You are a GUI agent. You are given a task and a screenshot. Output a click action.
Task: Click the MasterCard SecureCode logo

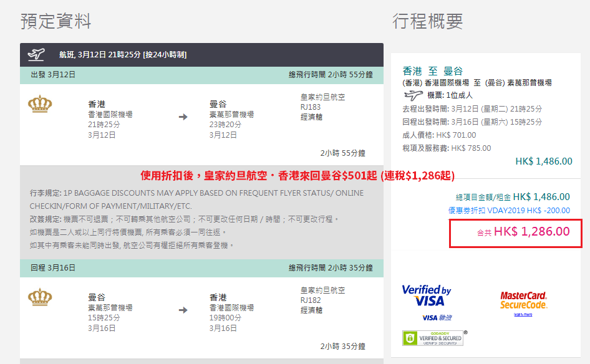(x=523, y=300)
